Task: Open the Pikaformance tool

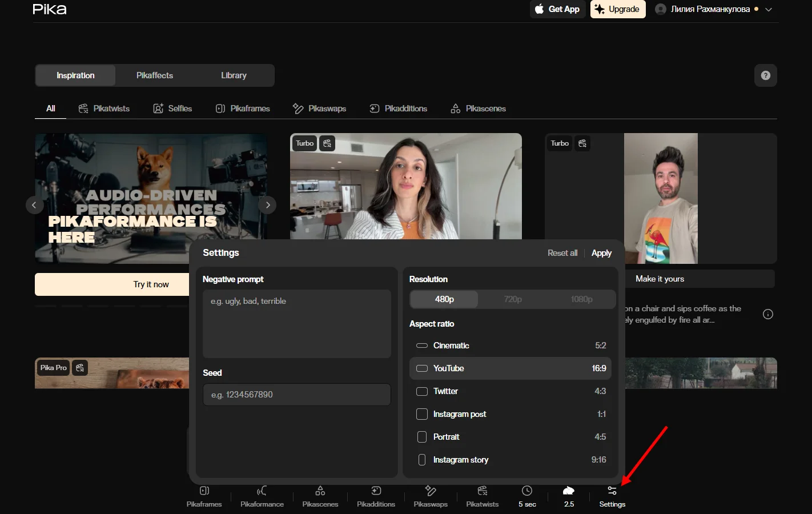Action: (262, 496)
